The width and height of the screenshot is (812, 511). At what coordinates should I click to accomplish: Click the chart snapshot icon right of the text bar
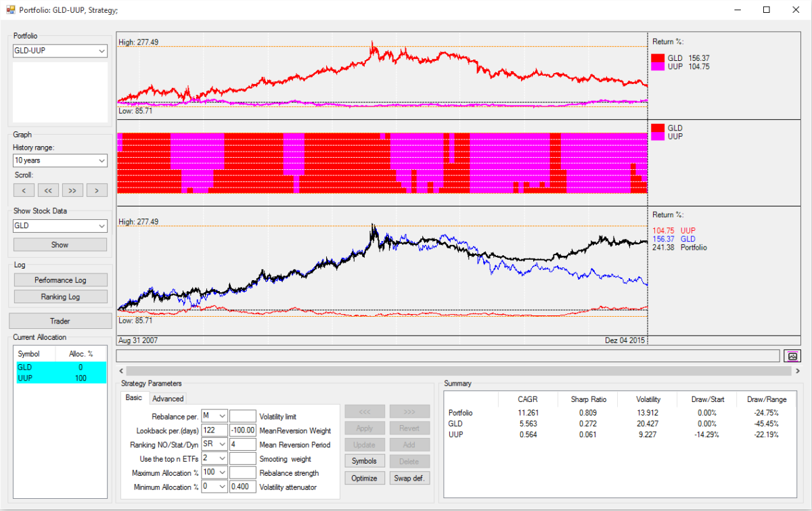tap(792, 355)
